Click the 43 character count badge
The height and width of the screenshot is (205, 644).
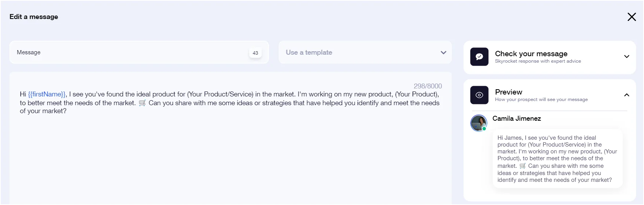click(255, 53)
